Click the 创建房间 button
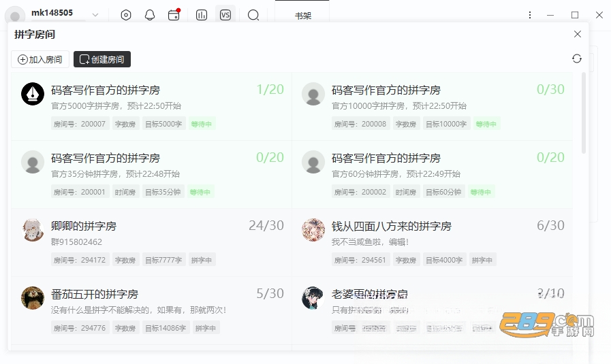The image size is (611, 364). pos(102,59)
